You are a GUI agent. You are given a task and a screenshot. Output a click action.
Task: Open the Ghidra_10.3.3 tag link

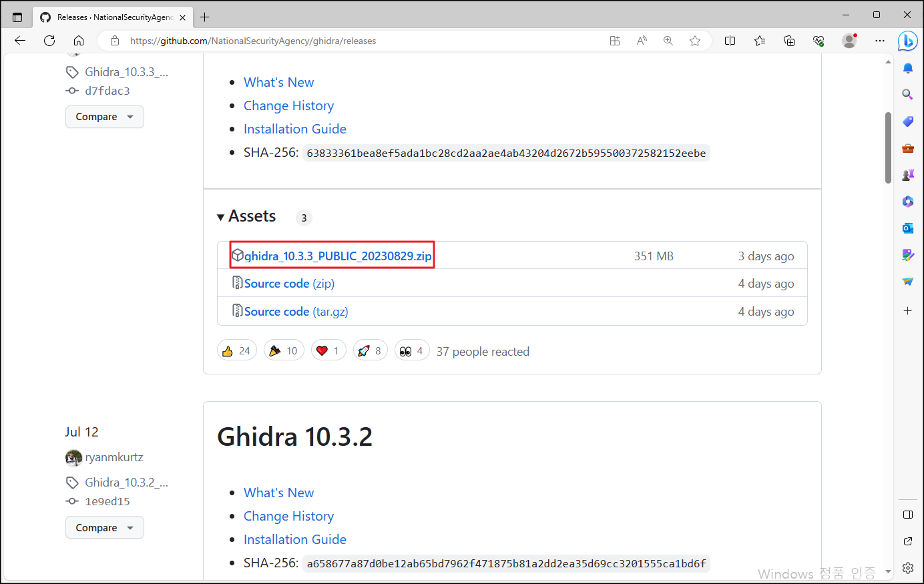[x=126, y=72]
